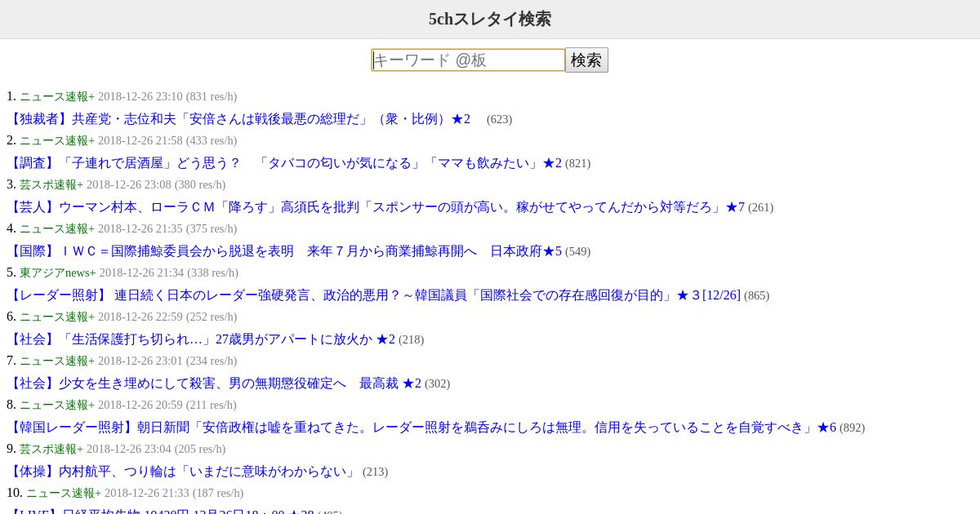The image size is (980, 514).
Task: Click timestamp 2018-12-26 23:10 (831 res/h)
Action: tap(167, 96)
